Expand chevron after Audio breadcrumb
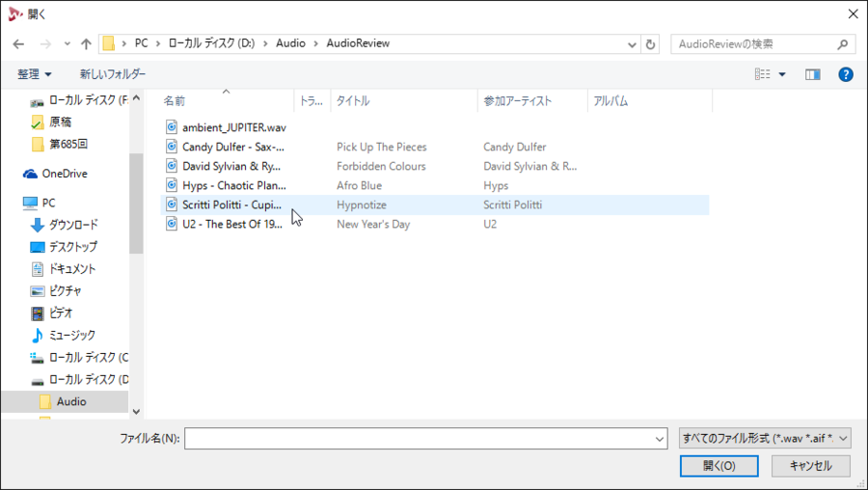 (316, 43)
